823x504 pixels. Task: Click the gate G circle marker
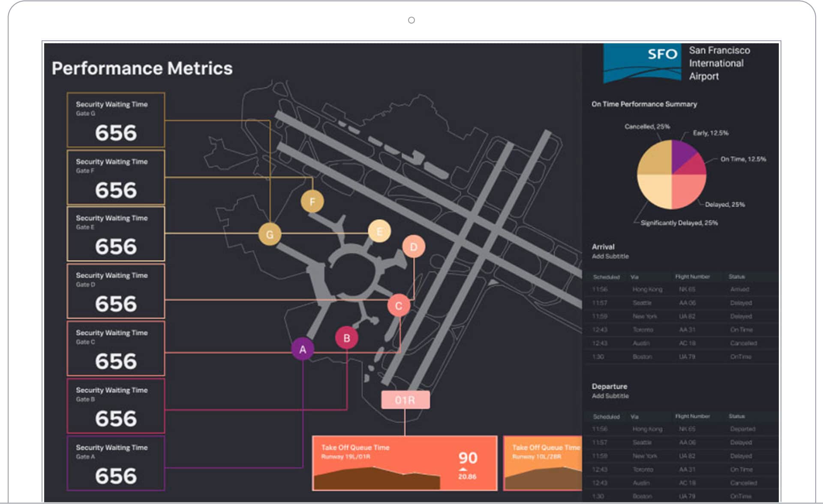[270, 234]
